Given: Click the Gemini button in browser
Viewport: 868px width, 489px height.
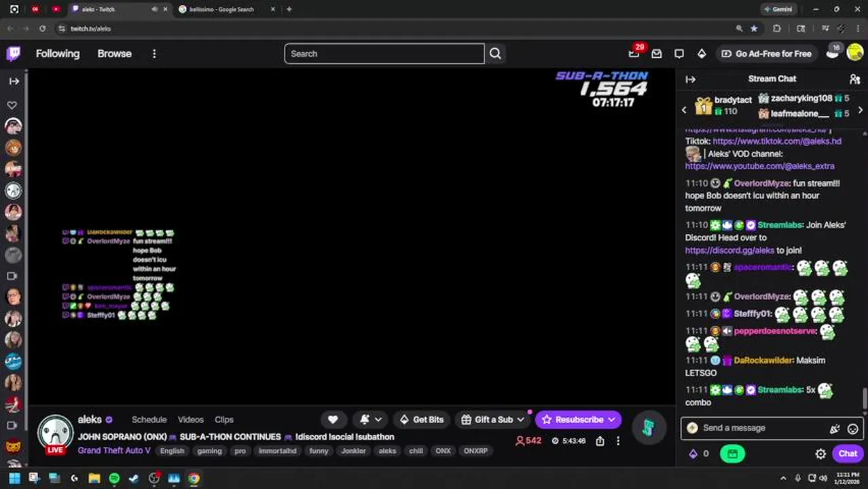Looking at the screenshot, I should click(x=778, y=10).
